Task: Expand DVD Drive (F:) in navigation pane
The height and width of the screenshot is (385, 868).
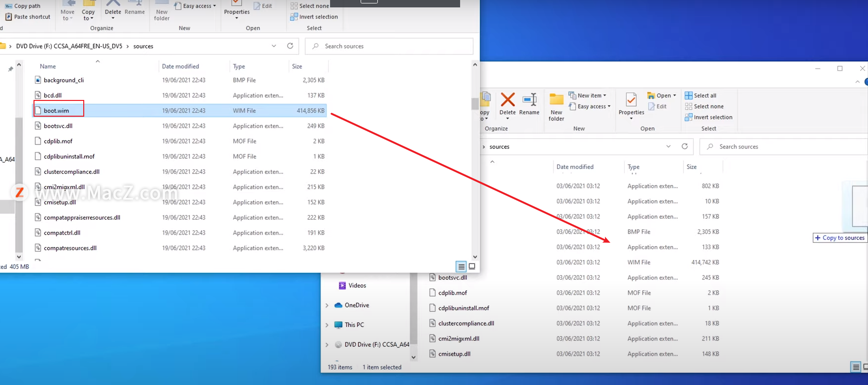Action: (327, 345)
